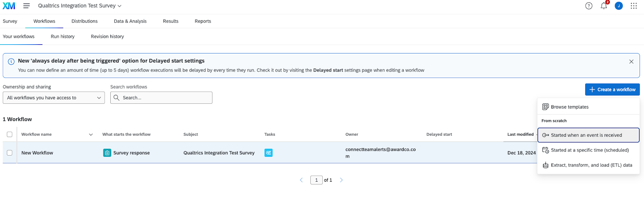
Task: Open the Workflow name column sort chevron
Action: [x=91, y=135]
